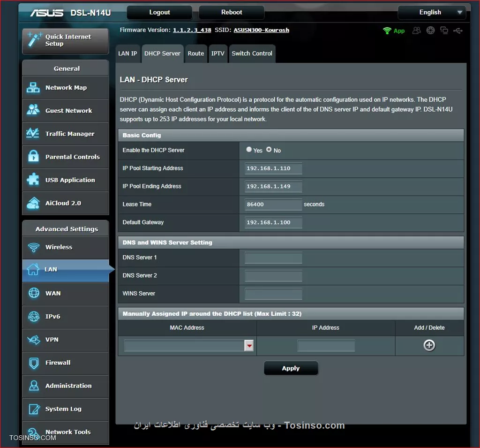
Task: Open VPN settings icon
Action: (x=34, y=340)
